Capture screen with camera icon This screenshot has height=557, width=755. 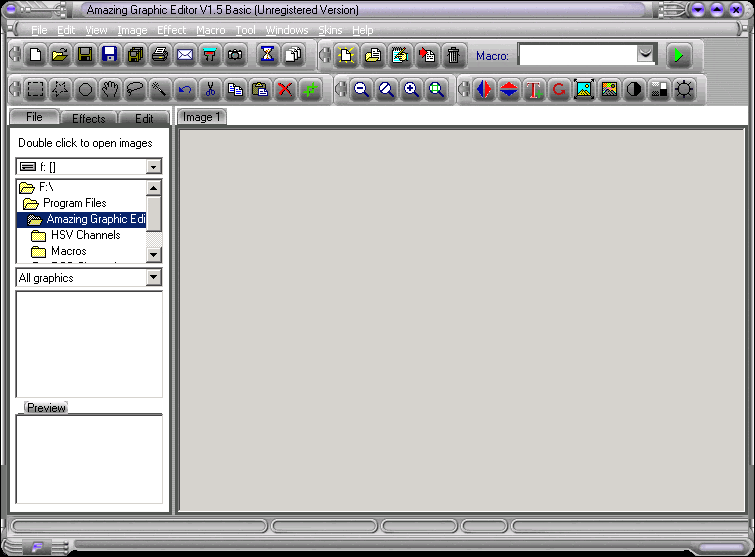pyautogui.click(x=235, y=55)
